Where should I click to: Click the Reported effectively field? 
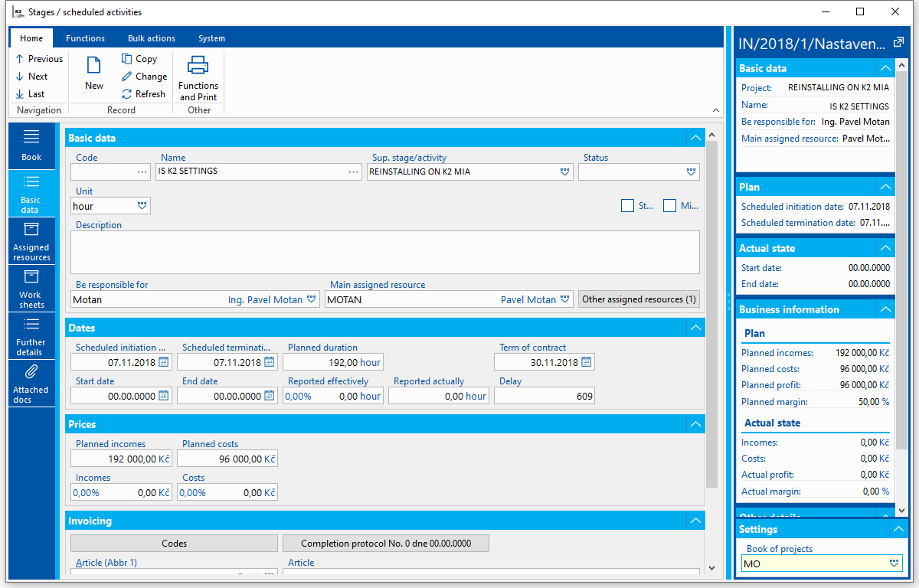[x=333, y=396]
